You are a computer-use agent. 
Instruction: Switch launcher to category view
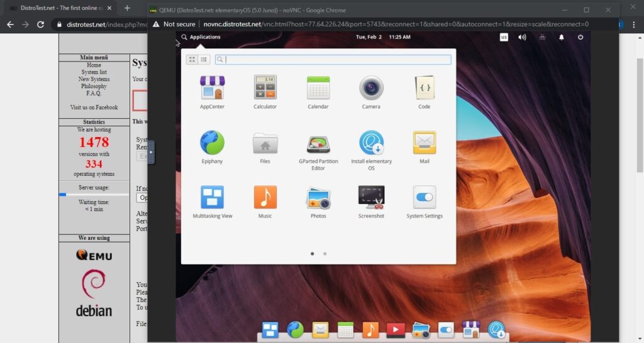pos(204,60)
